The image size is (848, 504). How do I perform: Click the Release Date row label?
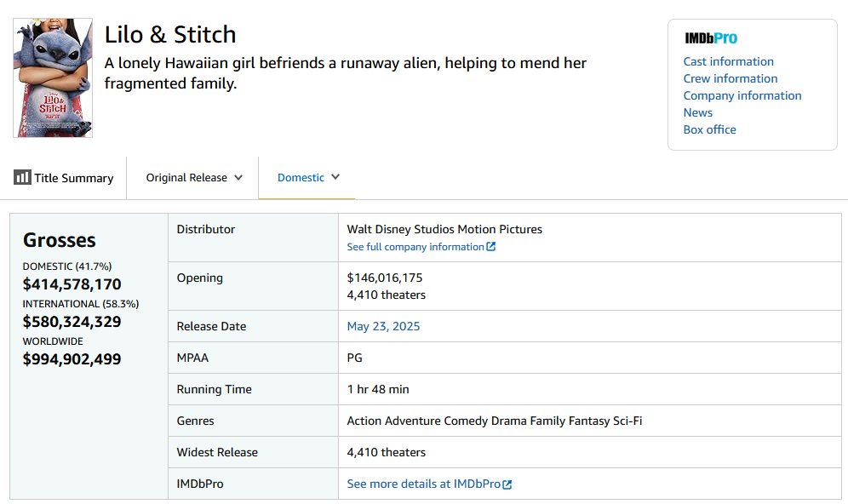click(211, 326)
